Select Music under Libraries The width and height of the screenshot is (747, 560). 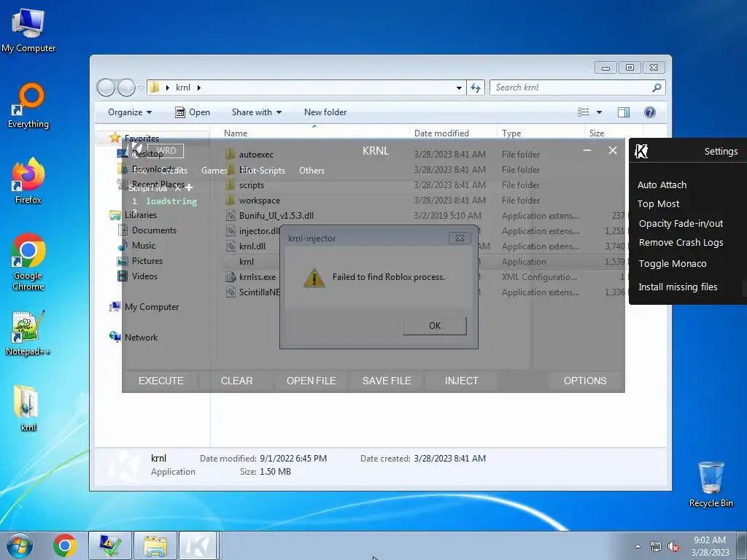click(x=144, y=246)
